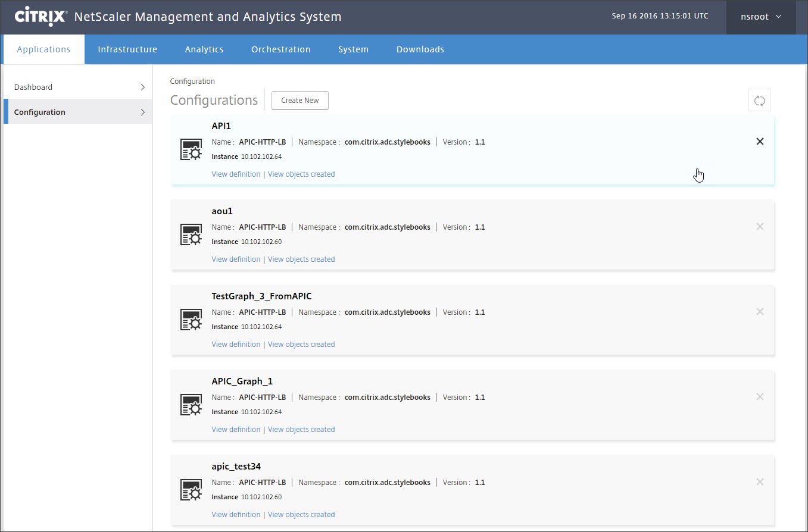Click the APIC_Graph_1 title
The width and height of the screenshot is (808, 532).
(242, 381)
